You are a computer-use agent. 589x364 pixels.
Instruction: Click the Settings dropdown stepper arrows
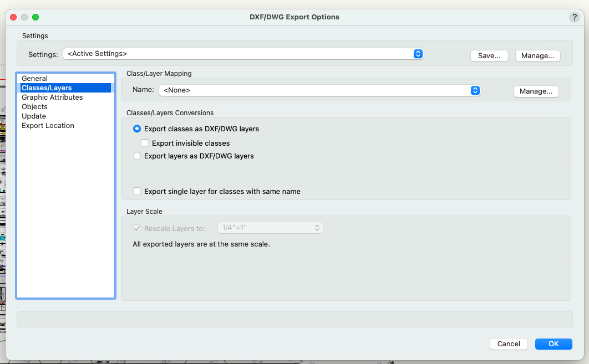pyautogui.click(x=418, y=54)
